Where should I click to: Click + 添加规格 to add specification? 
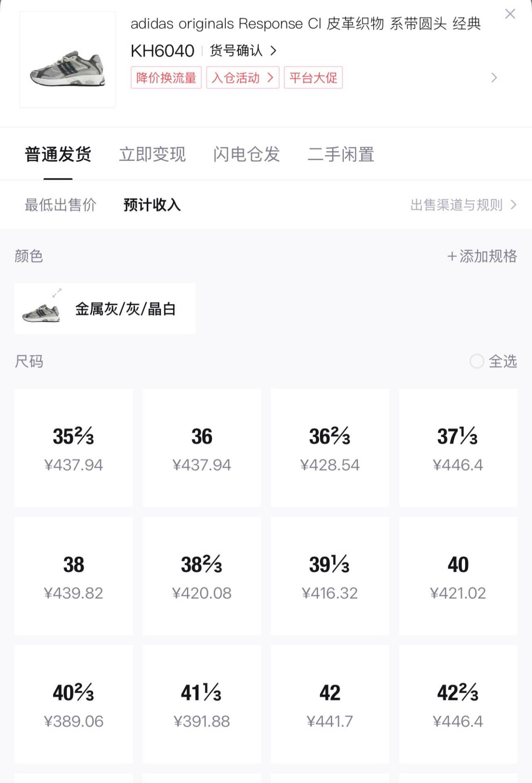(x=482, y=256)
